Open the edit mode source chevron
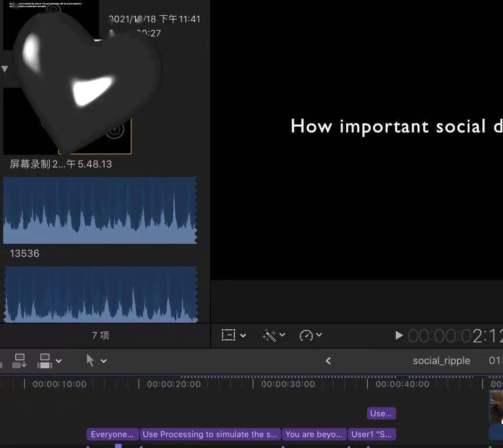Screen dimensions: 503x448 pyautogui.click(x=59, y=361)
